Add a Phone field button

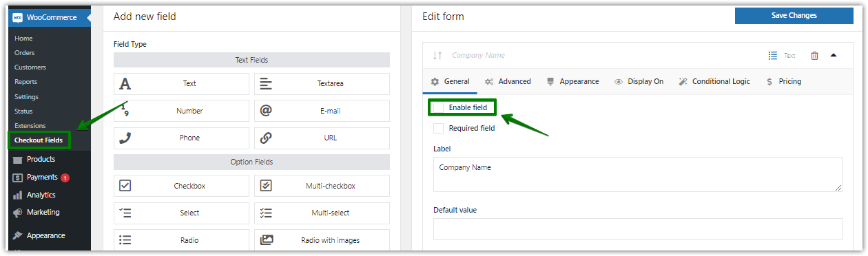[181, 138]
